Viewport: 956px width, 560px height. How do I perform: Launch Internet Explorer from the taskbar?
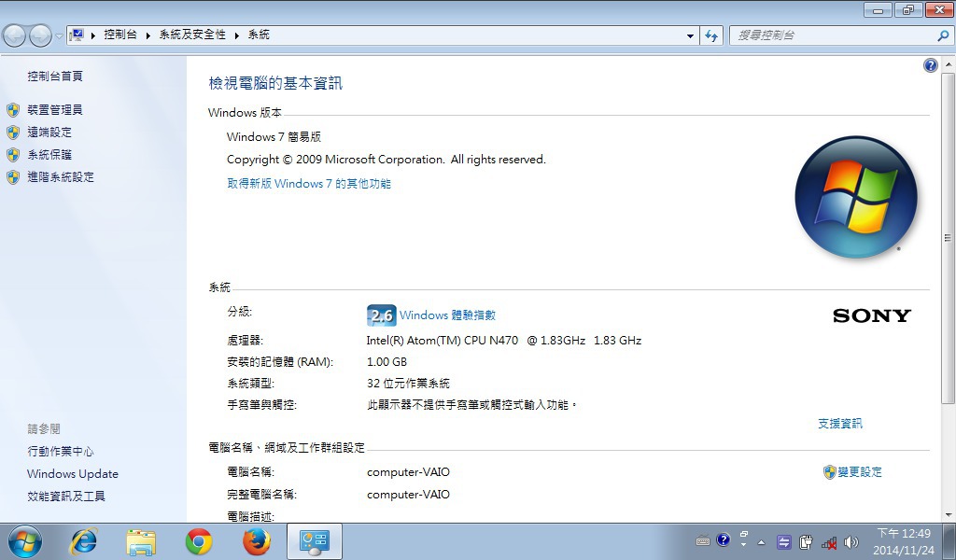tap(84, 541)
